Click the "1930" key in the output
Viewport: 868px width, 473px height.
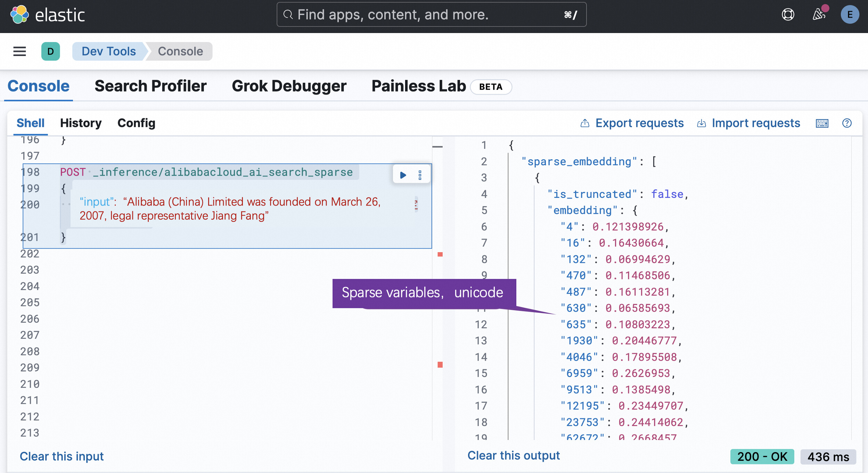click(x=579, y=341)
